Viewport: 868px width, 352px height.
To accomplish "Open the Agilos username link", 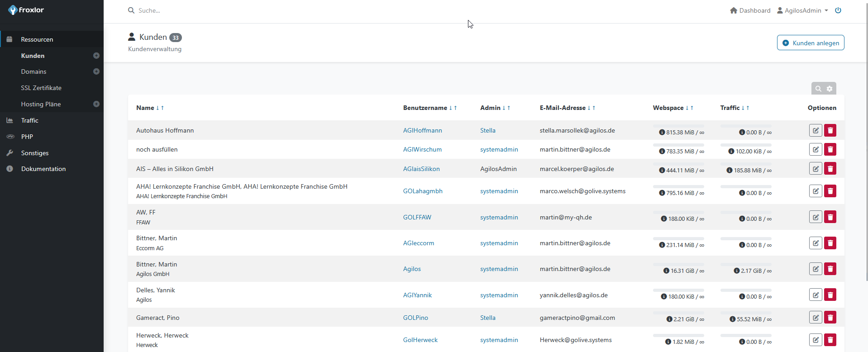I will point(412,269).
